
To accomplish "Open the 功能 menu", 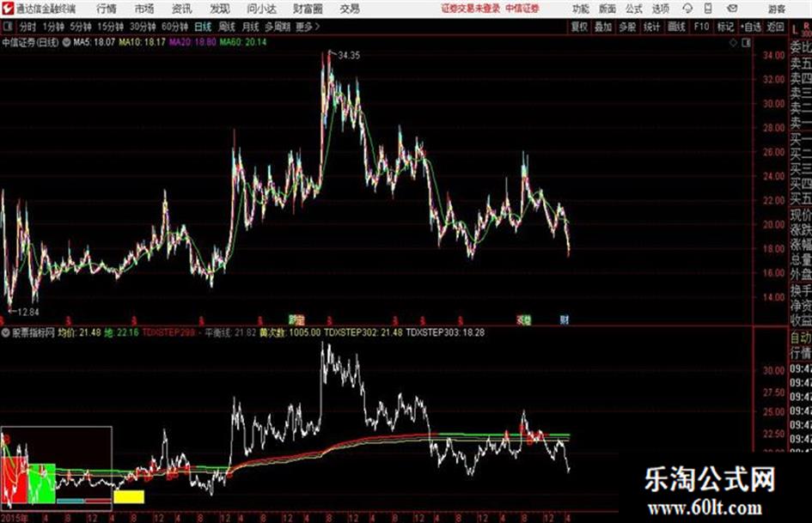I will (x=581, y=9).
